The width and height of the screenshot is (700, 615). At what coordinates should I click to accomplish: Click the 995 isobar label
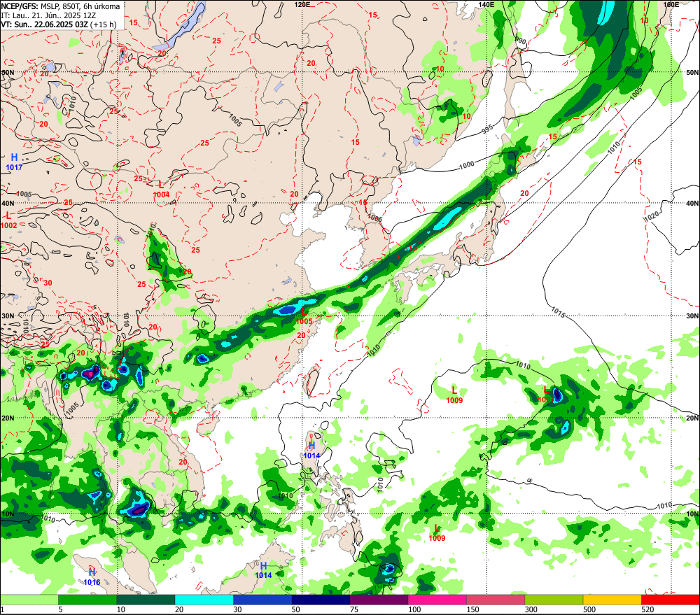click(x=487, y=129)
